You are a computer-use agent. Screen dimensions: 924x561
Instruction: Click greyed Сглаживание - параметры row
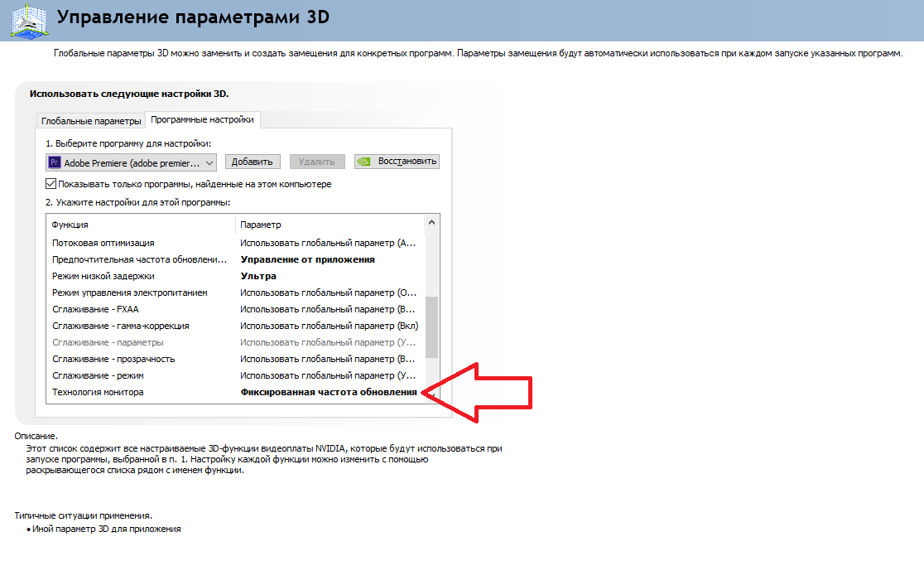pos(235,342)
